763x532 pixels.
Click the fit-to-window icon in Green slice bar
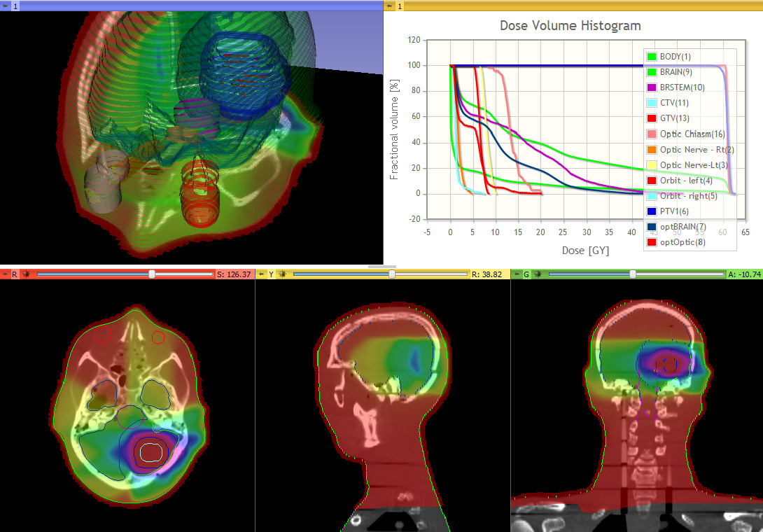538,274
